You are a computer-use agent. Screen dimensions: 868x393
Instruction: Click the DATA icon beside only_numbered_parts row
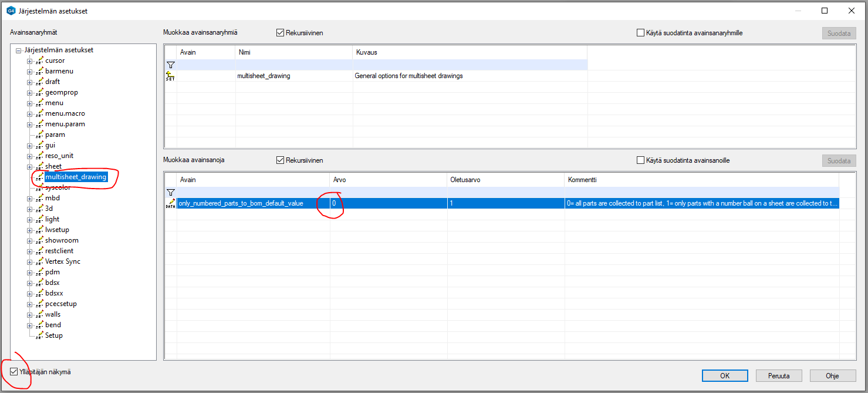(171, 203)
